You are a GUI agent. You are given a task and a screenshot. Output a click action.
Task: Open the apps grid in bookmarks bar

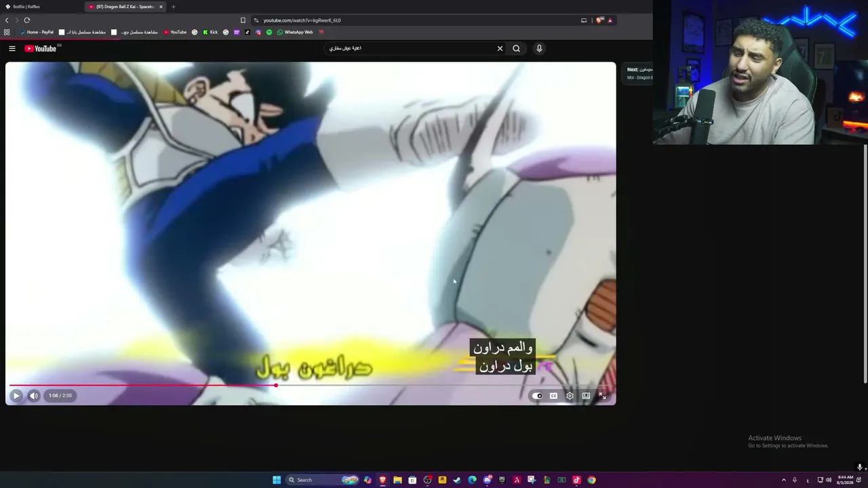(7, 32)
